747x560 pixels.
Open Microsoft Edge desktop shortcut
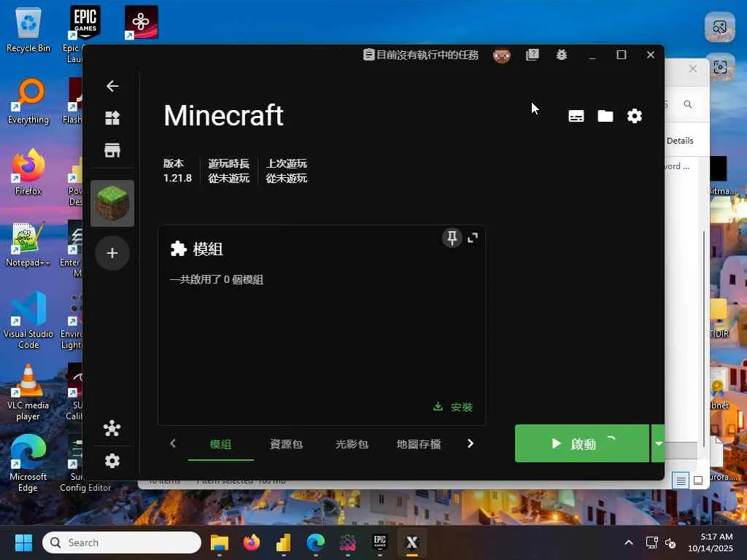(x=28, y=464)
